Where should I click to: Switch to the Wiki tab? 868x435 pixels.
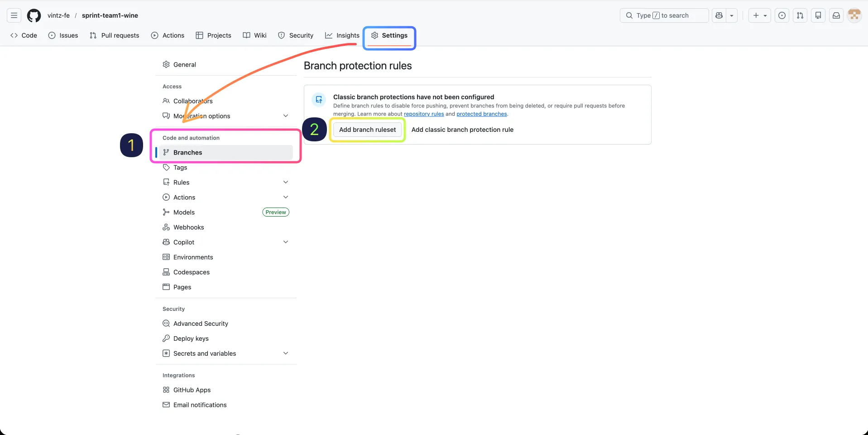(254, 35)
